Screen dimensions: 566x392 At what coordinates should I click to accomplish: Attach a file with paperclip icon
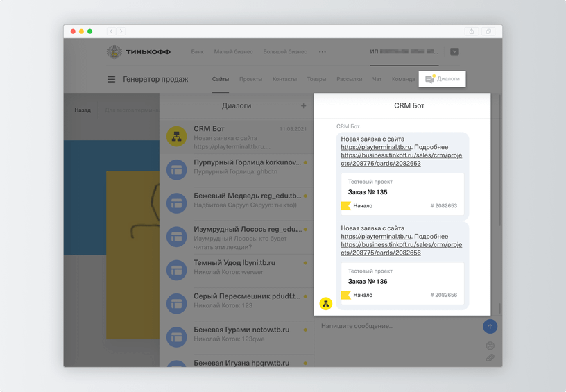tap(490, 358)
